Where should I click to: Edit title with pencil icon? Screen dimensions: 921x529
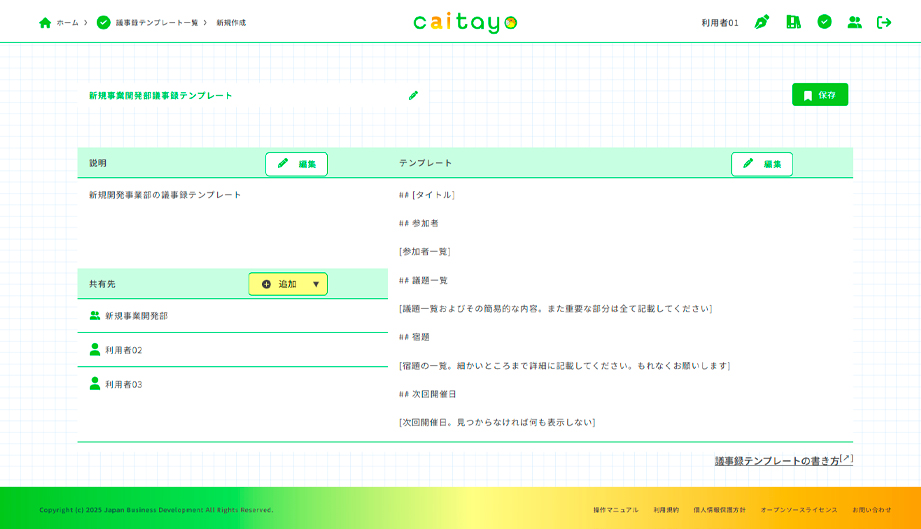414,95
